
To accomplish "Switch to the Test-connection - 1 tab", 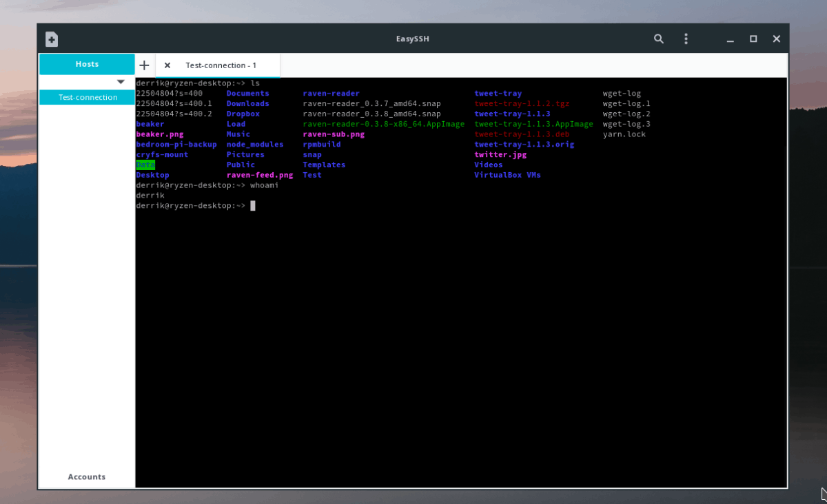I will [x=221, y=65].
